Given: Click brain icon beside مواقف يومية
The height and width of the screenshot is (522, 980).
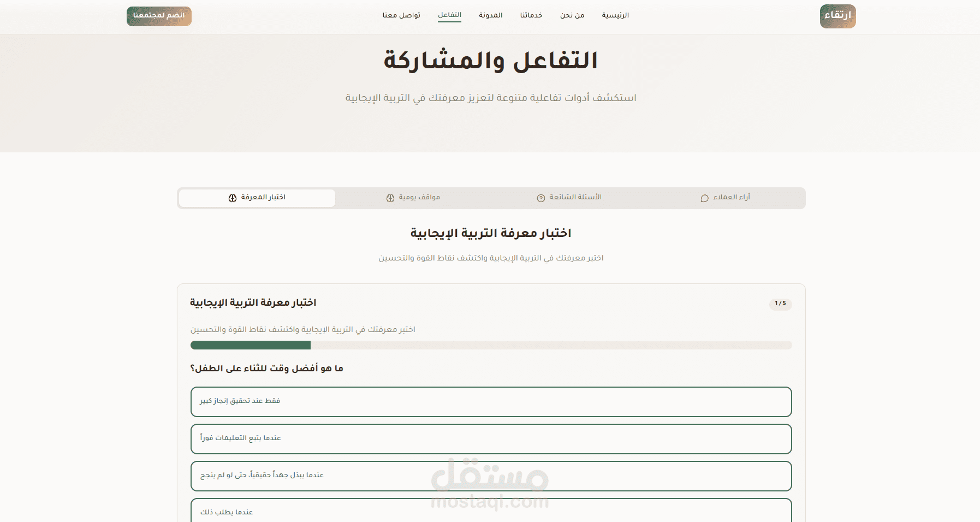Looking at the screenshot, I should click(390, 198).
